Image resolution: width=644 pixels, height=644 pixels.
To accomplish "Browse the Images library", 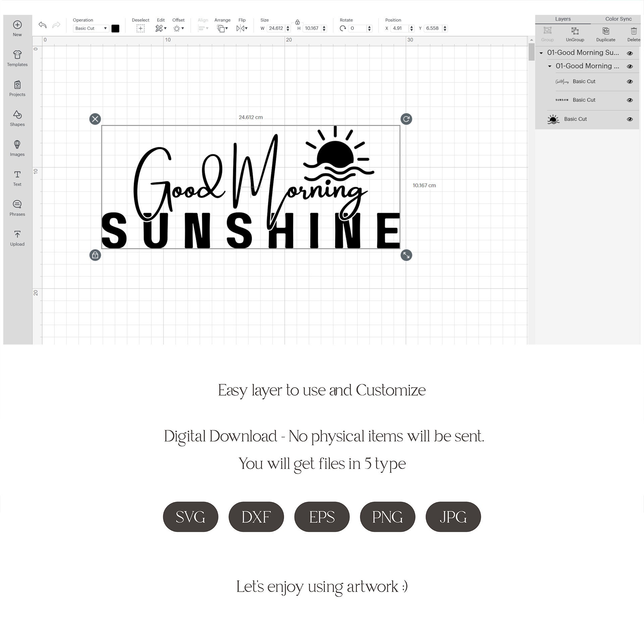I will [x=17, y=148].
